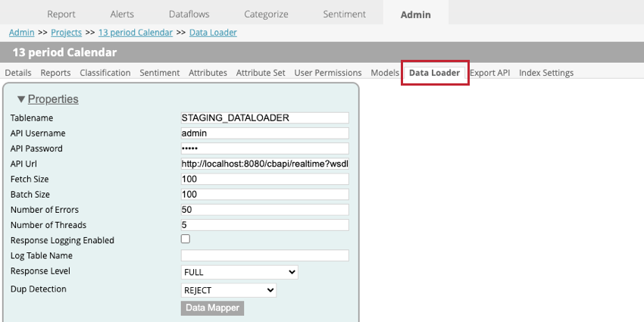
Task: Focus the API Url text field
Action: point(265,164)
